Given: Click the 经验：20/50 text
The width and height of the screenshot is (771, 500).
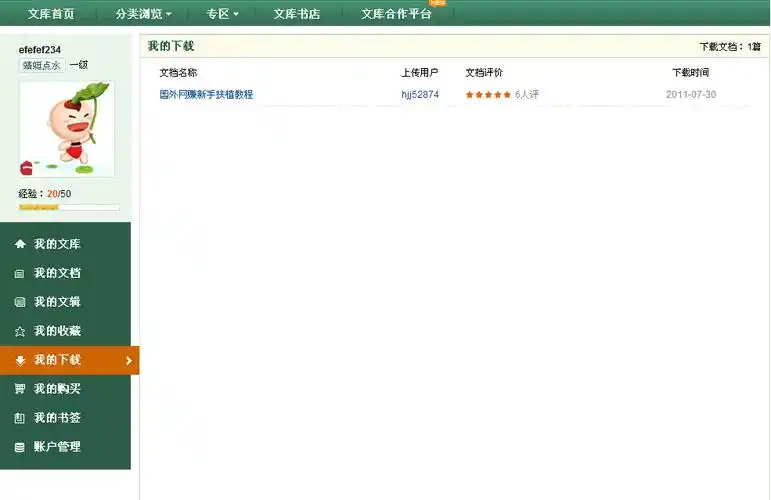Looking at the screenshot, I should (45, 194).
